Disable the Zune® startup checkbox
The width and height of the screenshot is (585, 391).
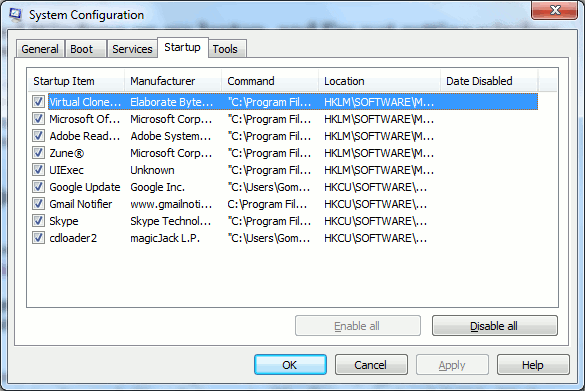click(38, 153)
